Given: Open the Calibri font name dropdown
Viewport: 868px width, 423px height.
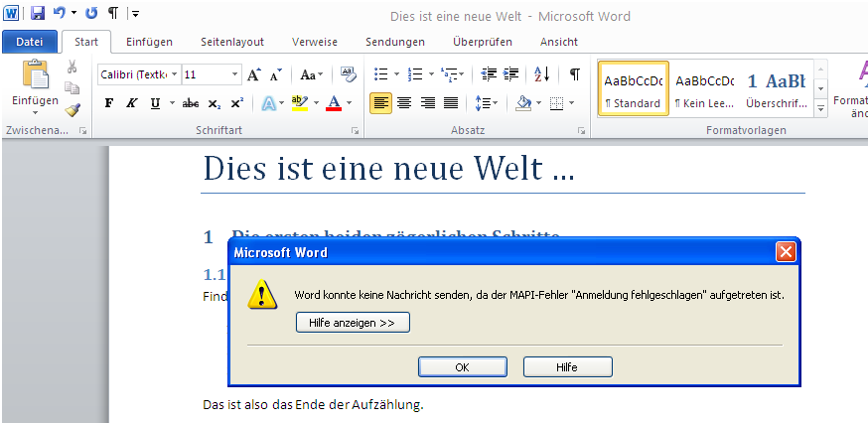Looking at the screenshot, I should [175, 74].
